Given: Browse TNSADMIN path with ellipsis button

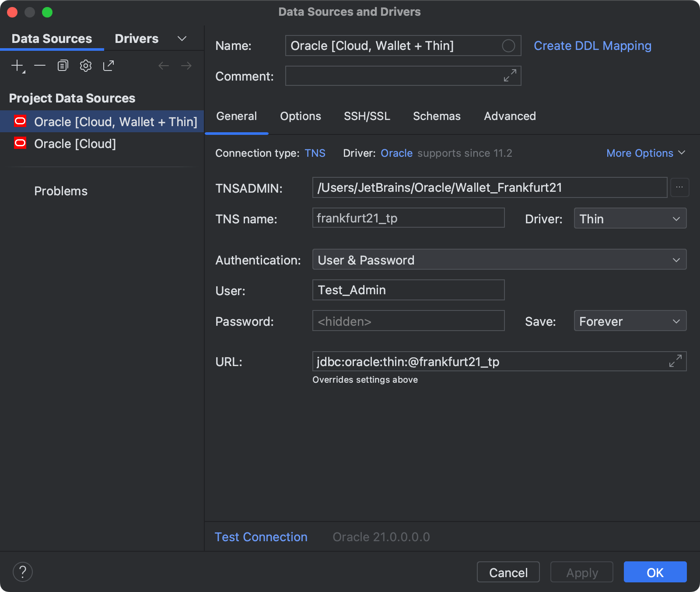Looking at the screenshot, I should tap(679, 187).
